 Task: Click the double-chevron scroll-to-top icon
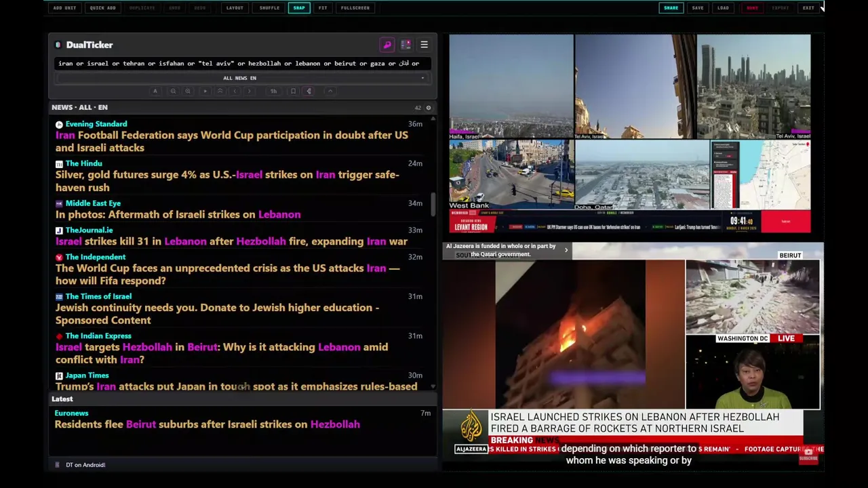pos(220,91)
